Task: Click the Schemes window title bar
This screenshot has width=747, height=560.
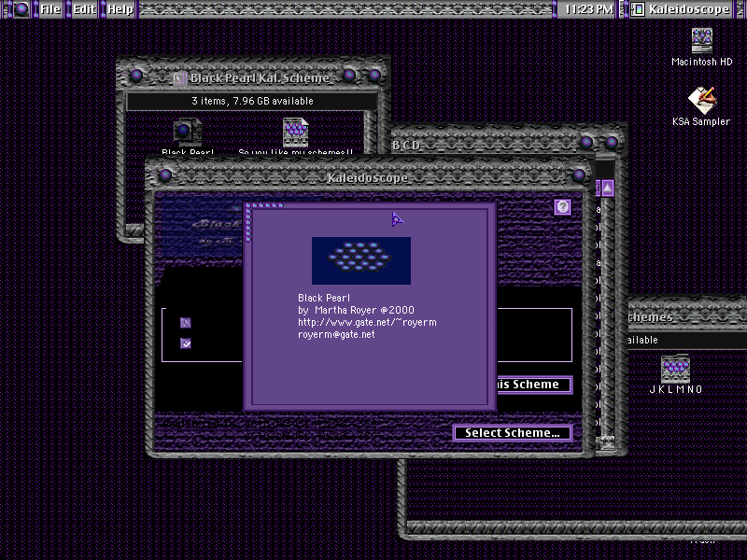Action: 687,315
